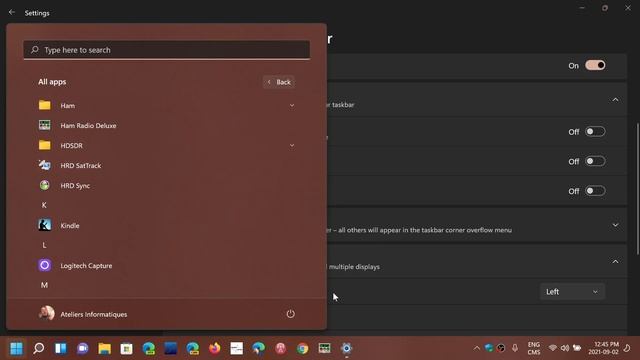Enable the third Off toggle in Settings
The image size is (640, 360).
click(x=595, y=191)
